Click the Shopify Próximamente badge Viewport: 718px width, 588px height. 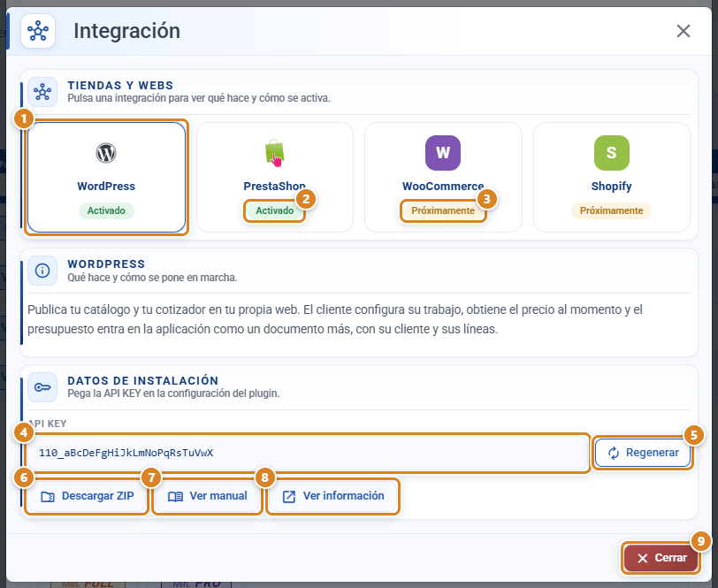coord(612,210)
